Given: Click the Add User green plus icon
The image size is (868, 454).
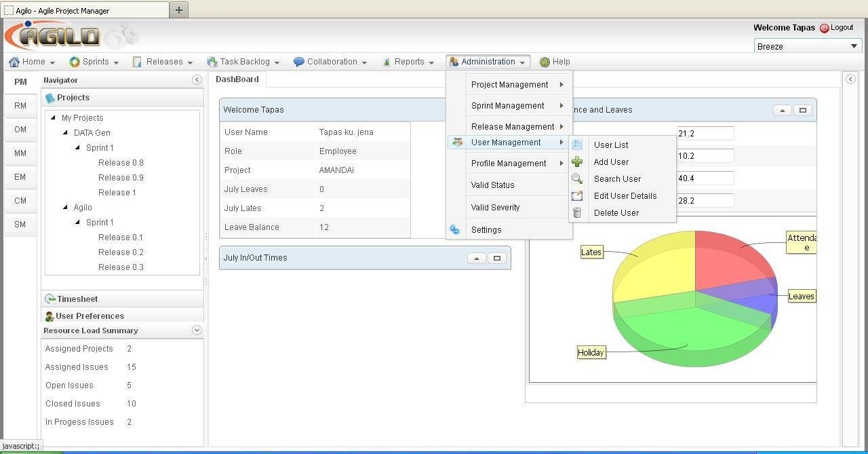Looking at the screenshot, I should coord(577,162).
